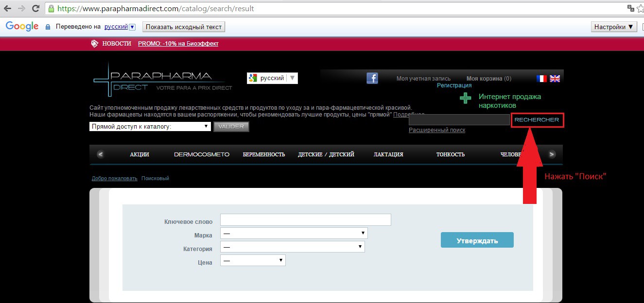The image size is (644, 303).
Task: Slide category menu left with arrow
Action: pos(101,154)
